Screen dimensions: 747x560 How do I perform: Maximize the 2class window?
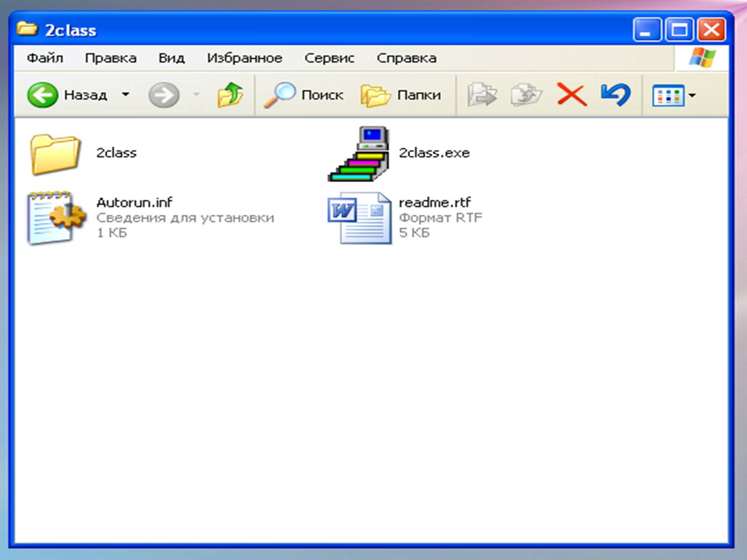[679, 30]
